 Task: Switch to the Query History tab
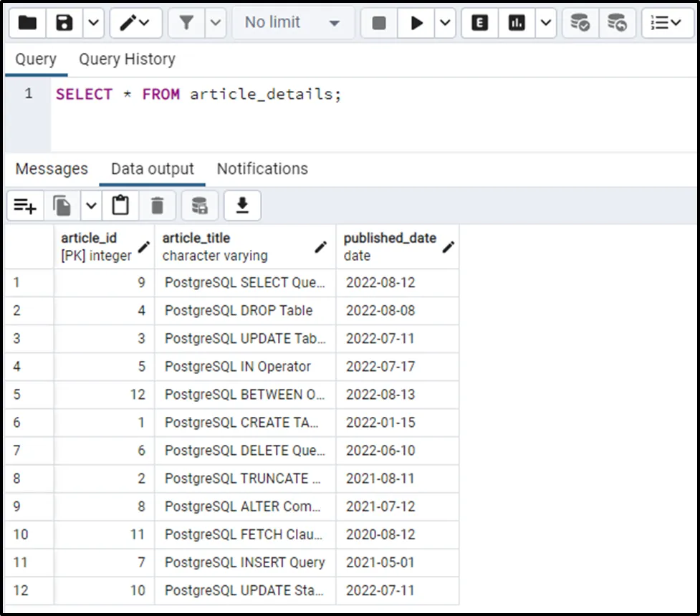tap(127, 59)
